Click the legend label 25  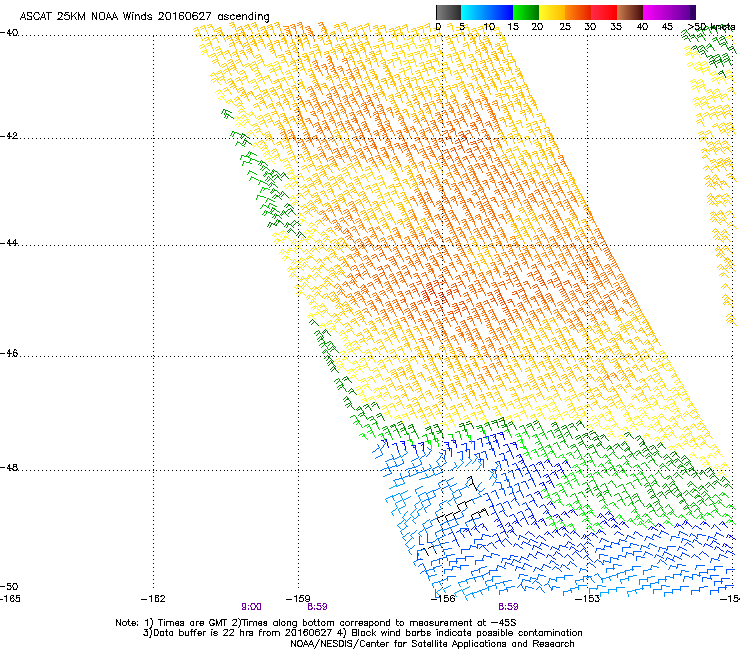pyautogui.click(x=565, y=26)
